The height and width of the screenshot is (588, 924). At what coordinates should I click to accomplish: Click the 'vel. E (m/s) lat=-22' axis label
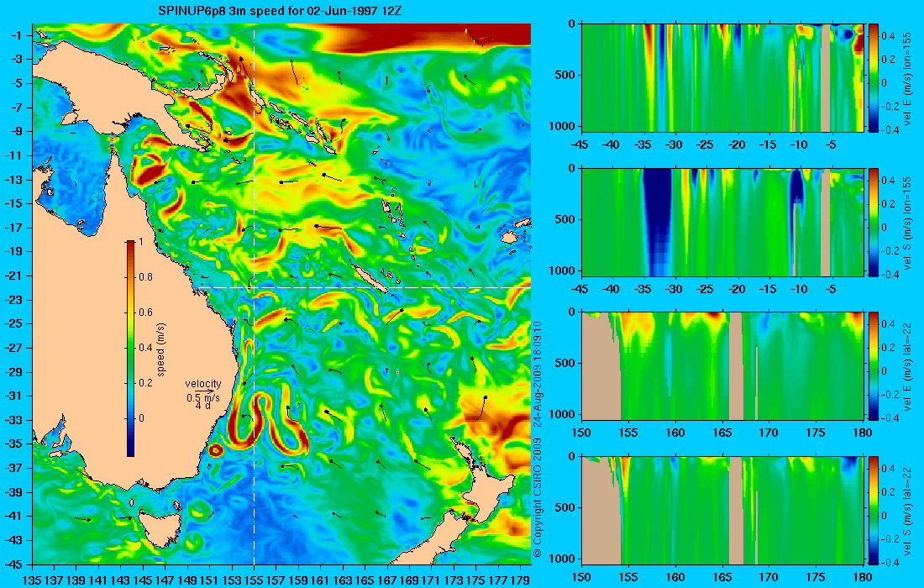(908, 366)
